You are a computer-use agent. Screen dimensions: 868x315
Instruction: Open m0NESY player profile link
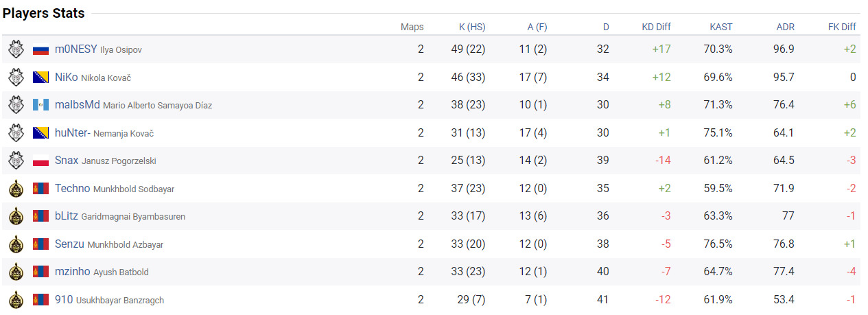tap(75, 49)
